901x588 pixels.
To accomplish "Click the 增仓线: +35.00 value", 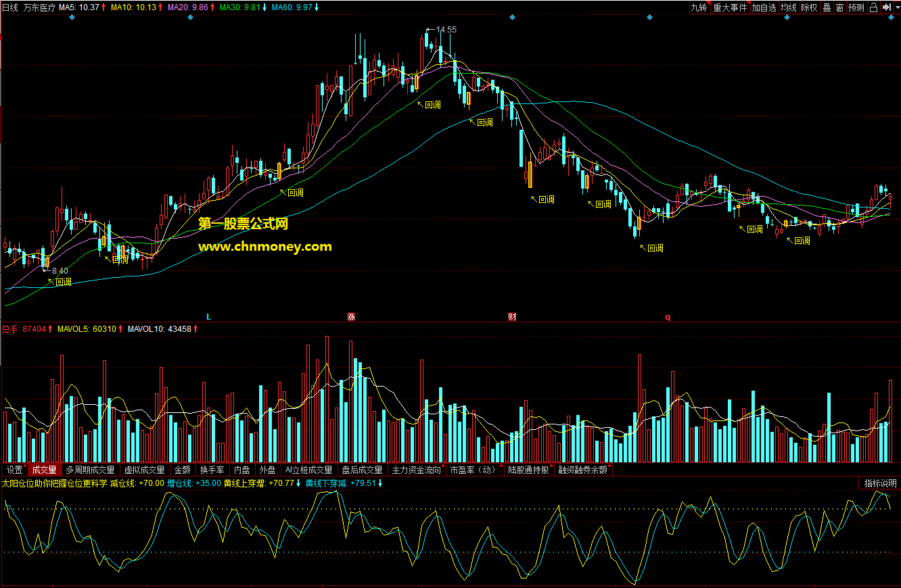I will pos(194,483).
